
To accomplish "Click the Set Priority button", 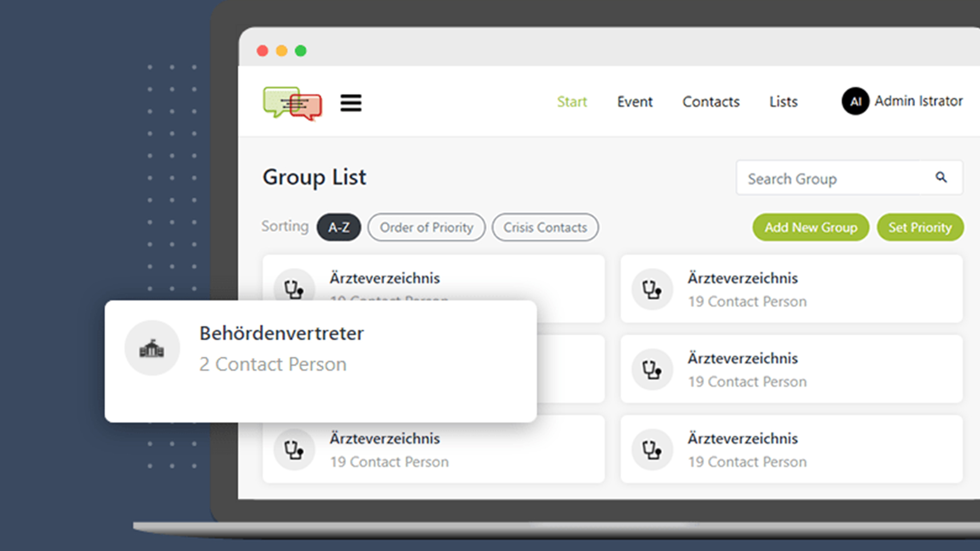I will (x=920, y=228).
